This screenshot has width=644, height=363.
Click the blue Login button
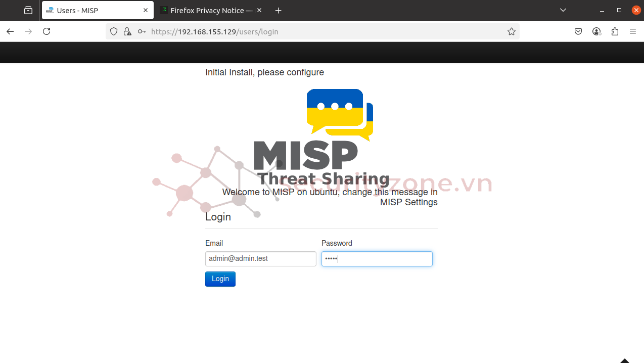[220, 279]
